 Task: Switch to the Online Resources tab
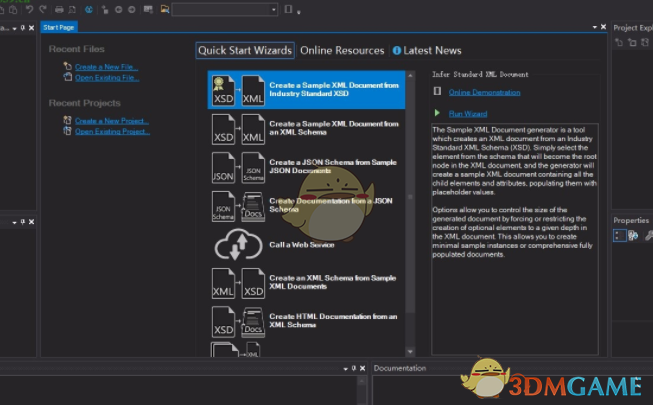(x=342, y=50)
